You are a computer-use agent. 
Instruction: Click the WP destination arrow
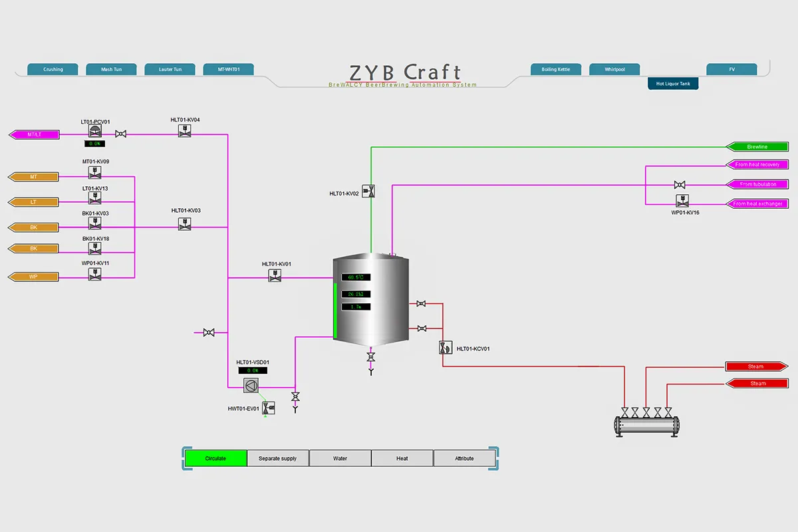(x=34, y=277)
